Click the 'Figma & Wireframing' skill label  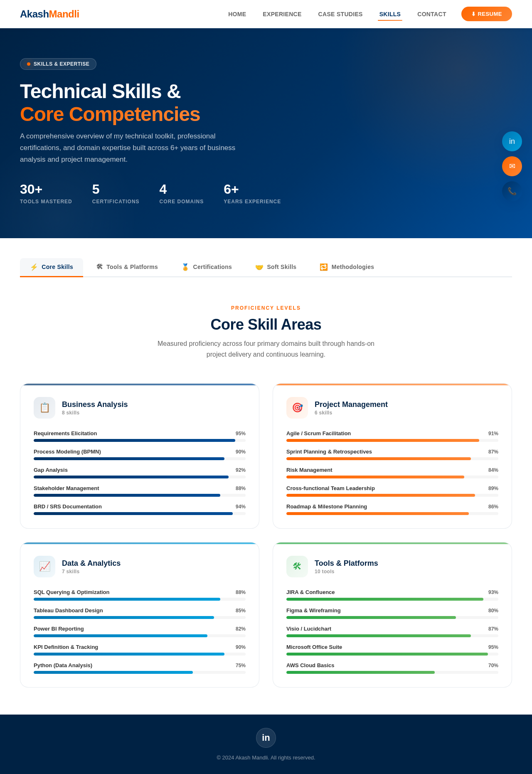pyautogui.click(x=313, y=611)
